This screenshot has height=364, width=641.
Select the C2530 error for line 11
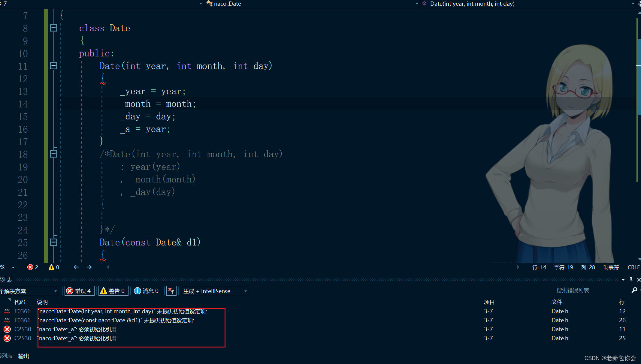point(320,329)
